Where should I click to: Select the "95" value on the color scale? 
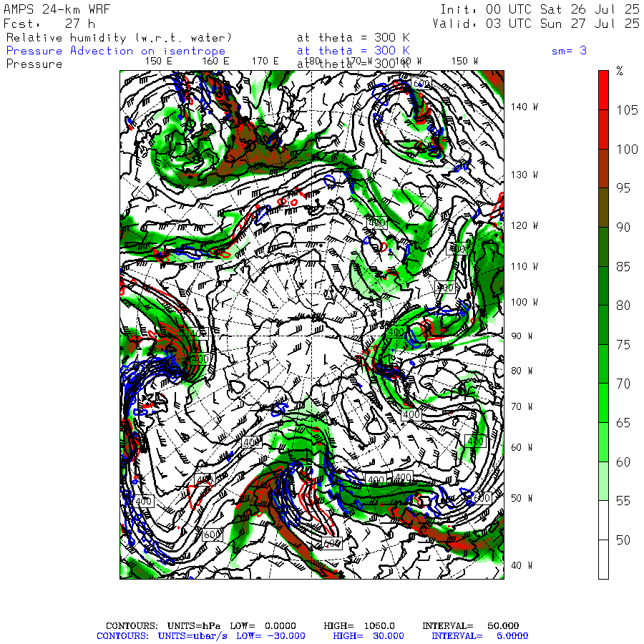pos(623,188)
